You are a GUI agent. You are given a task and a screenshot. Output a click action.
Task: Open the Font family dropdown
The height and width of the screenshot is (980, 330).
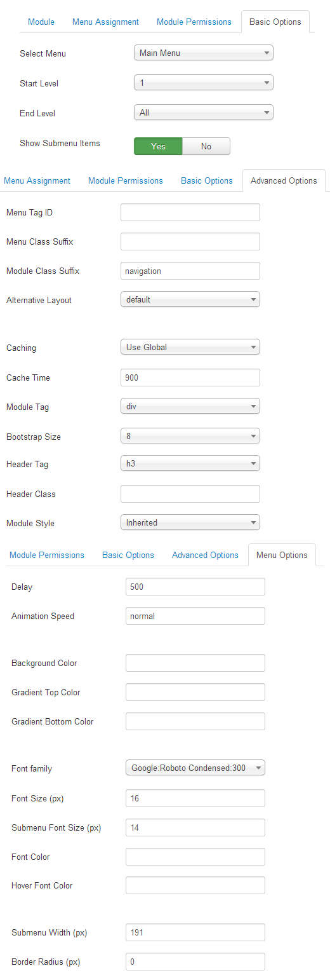pyautogui.click(x=195, y=768)
